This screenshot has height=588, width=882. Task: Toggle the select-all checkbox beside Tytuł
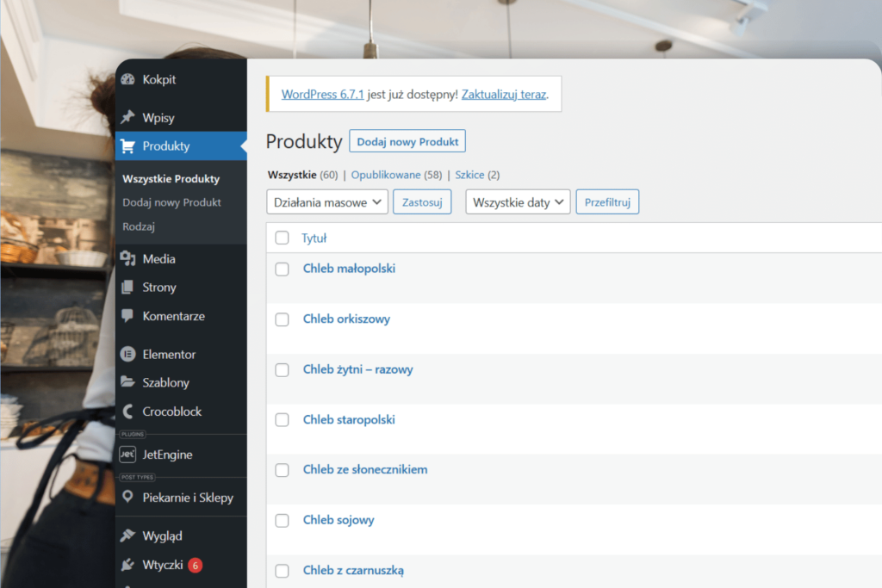tap(282, 238)
